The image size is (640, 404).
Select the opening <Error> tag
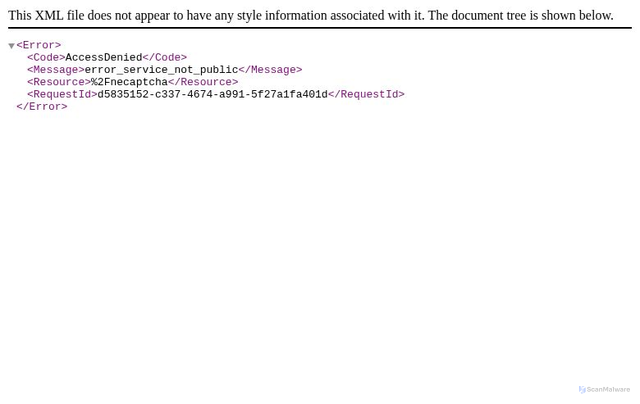click(39, 45)
